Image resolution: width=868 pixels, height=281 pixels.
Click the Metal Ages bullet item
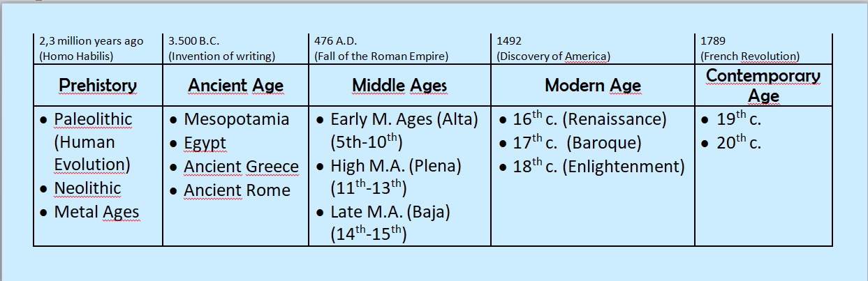pyautogui.click(x=96, y=212)
